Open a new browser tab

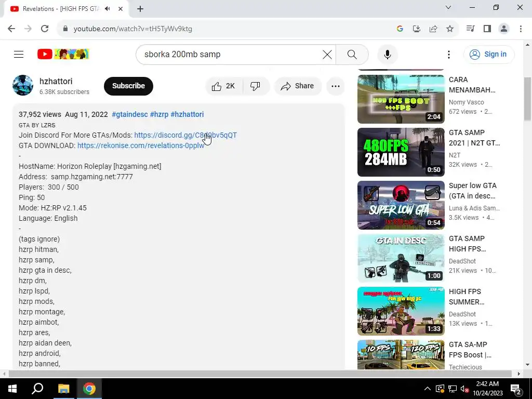coord(140,9)
